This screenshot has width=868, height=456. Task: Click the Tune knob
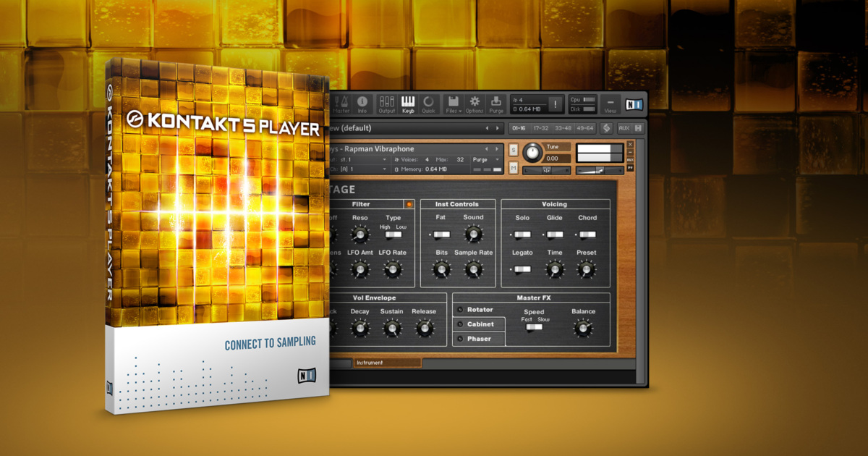pyautogui.click(x=532, y=152)
